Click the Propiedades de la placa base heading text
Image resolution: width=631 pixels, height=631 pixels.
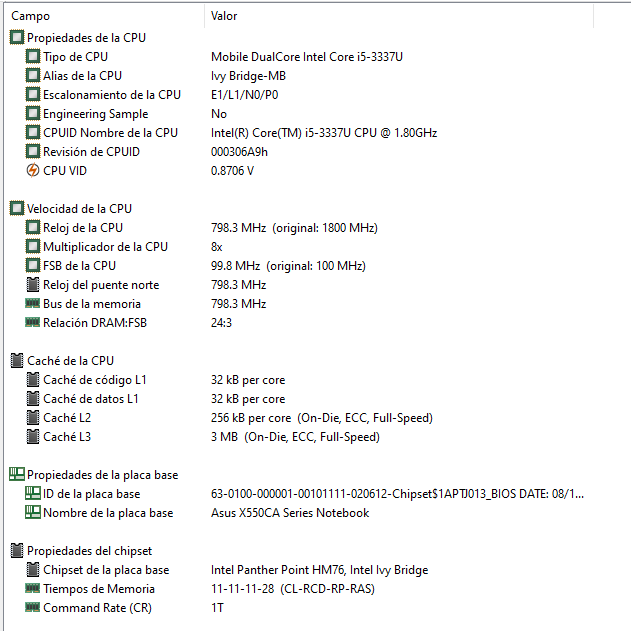pyautogui.click(x=102, y=475)
